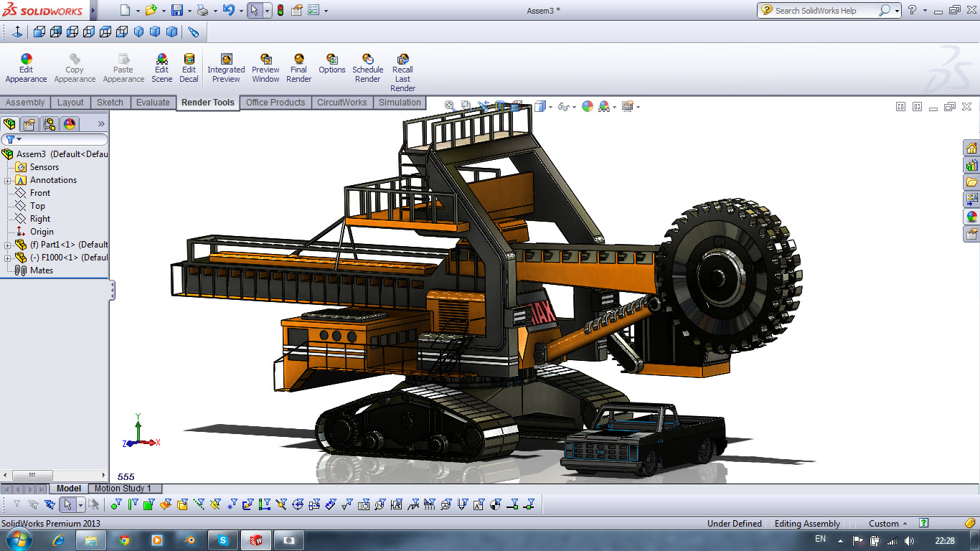Open the Custom units dropdown in status bar
980x551 pixels.
888,524
